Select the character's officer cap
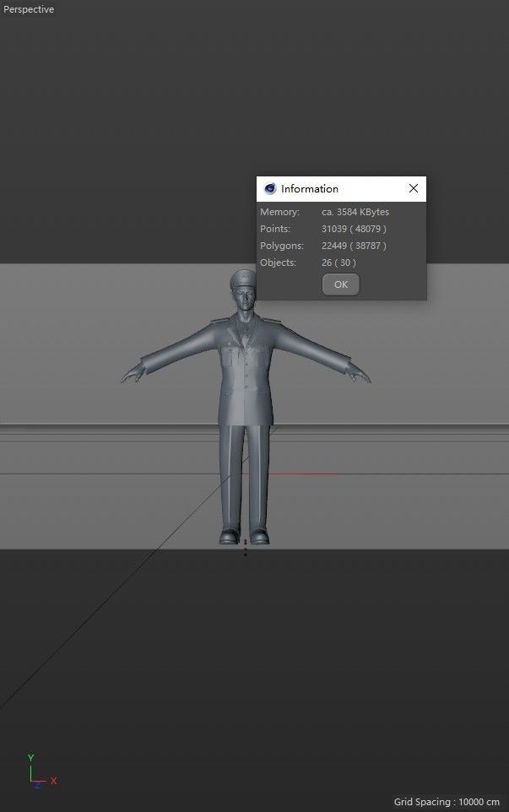Viewport: 509px width, 812px height. click(241, 279)
